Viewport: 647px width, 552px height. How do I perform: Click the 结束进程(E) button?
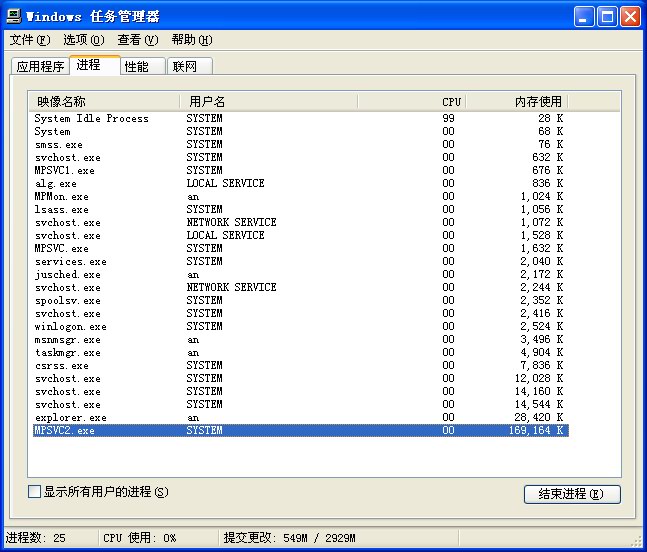572,494
